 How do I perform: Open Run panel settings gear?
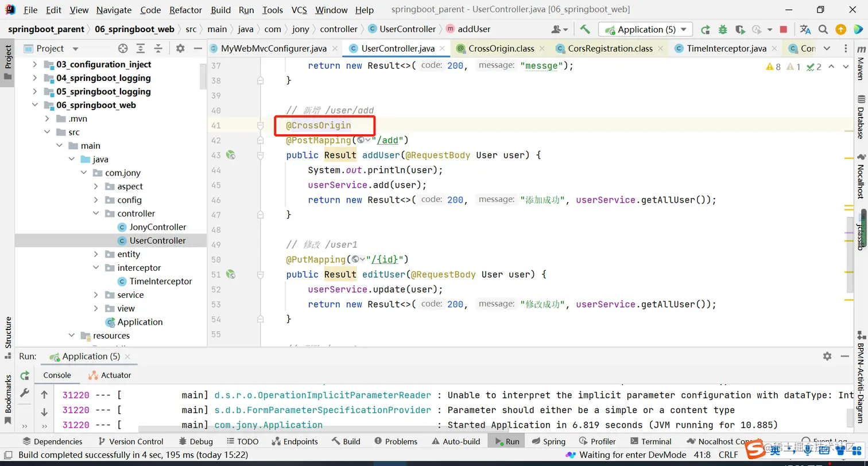(x=827, y=356)
